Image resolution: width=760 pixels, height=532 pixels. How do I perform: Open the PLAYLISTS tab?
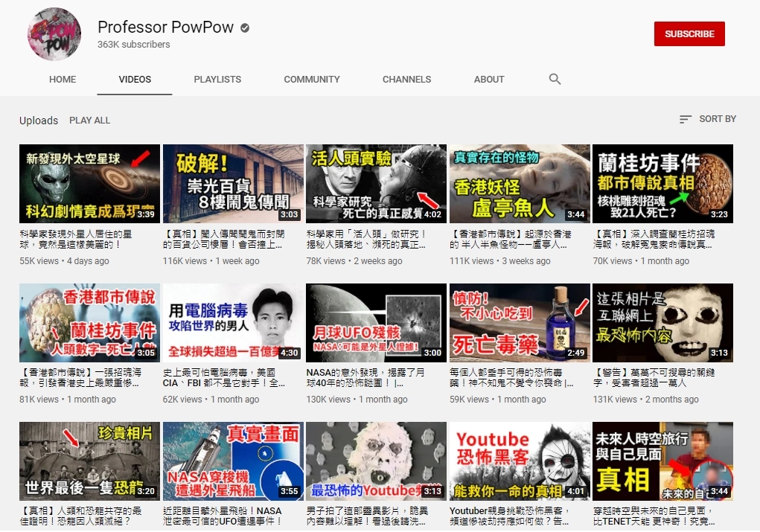click(217, 80)
